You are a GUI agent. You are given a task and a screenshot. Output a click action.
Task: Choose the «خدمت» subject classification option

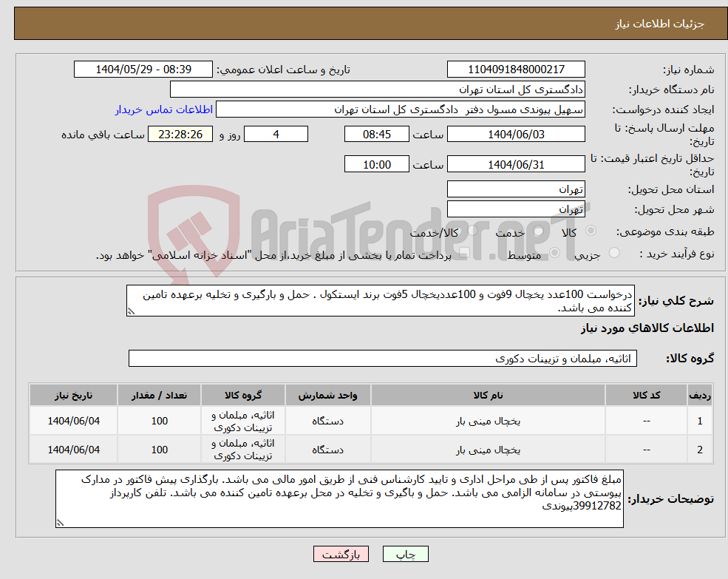point(539,231)
